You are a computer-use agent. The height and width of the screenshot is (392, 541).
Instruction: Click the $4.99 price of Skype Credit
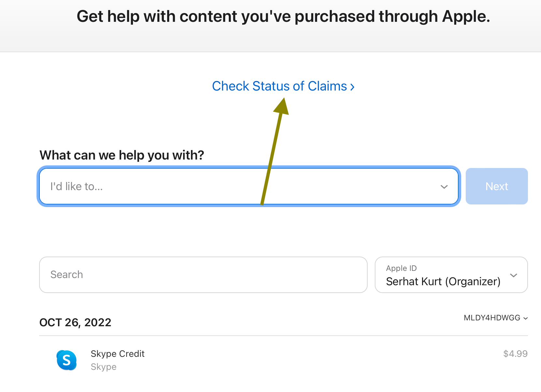coord(515,354)
